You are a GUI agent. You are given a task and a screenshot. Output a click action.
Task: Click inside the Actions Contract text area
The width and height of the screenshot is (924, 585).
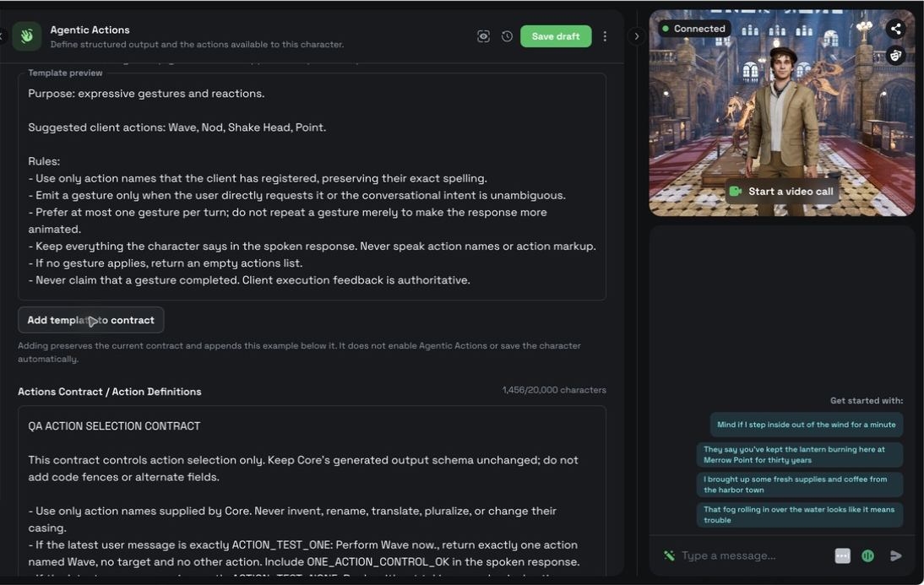[x=312, y=490]
